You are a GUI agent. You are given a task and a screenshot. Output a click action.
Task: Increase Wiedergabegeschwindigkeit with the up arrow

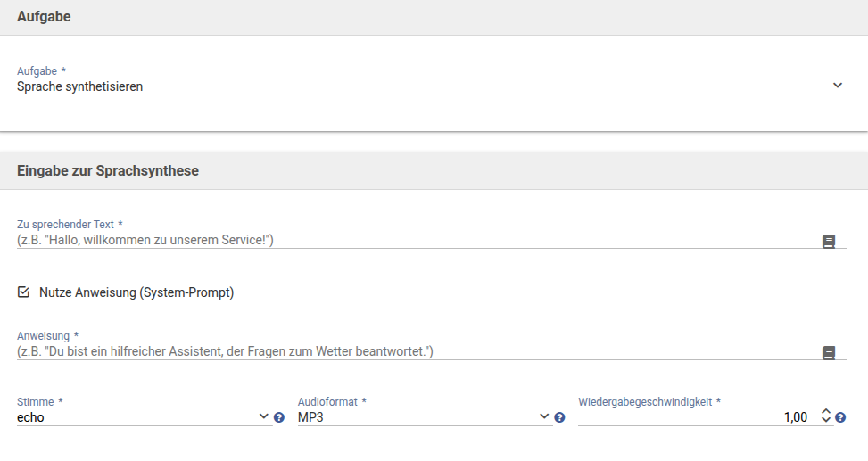pyautogui.click(x=826, y=413)
